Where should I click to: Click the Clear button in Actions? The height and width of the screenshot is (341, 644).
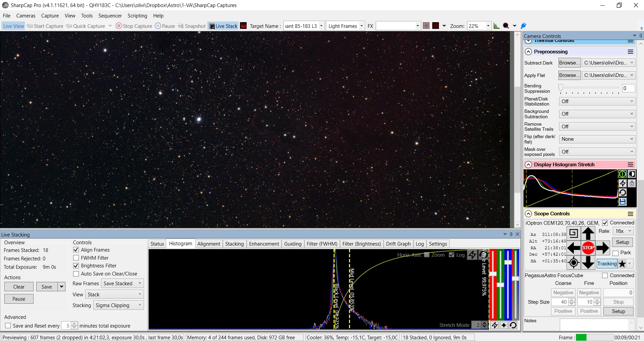point(19,287)
